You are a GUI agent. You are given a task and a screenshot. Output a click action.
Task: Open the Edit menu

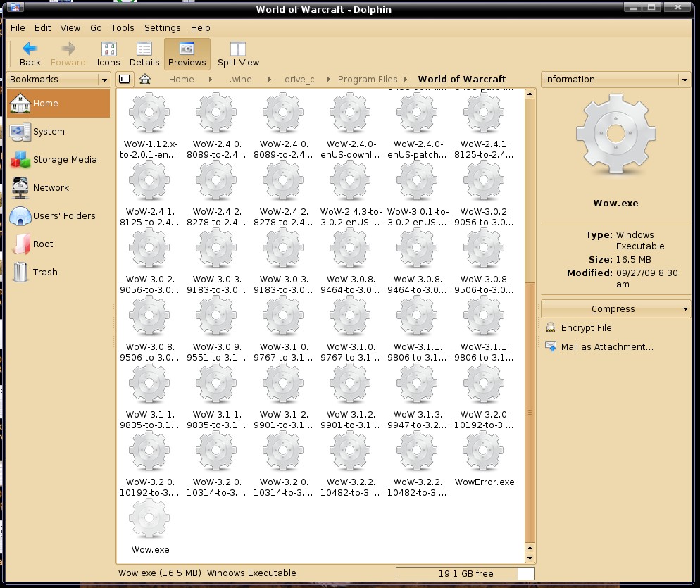pos(42,28)
